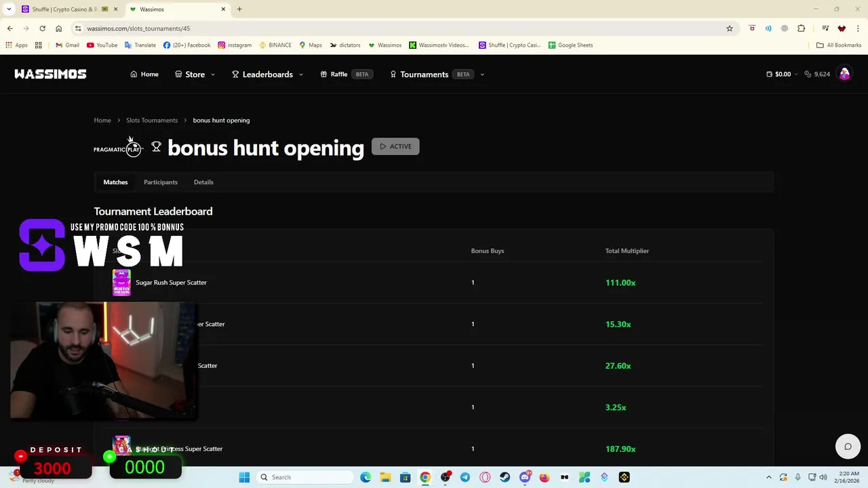Open the instagram bookmark
This screenshot has width=868, height=488.
235,45
